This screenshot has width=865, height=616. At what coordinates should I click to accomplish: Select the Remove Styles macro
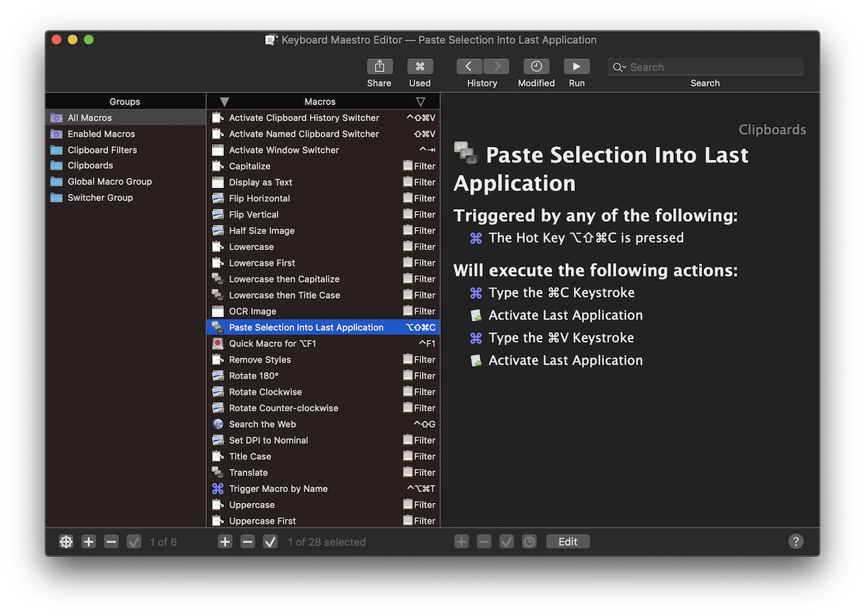click(323, 360)
